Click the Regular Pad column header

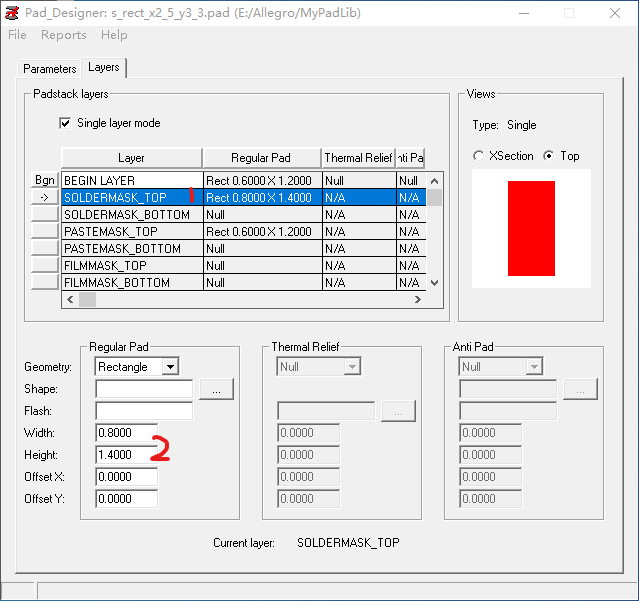pyautogui.click(x=262, y=158)
